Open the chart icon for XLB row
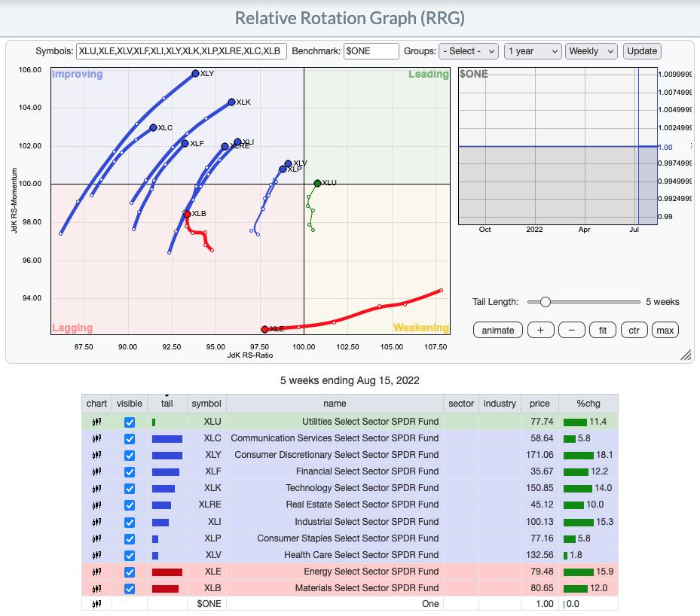 pos(96,588)
